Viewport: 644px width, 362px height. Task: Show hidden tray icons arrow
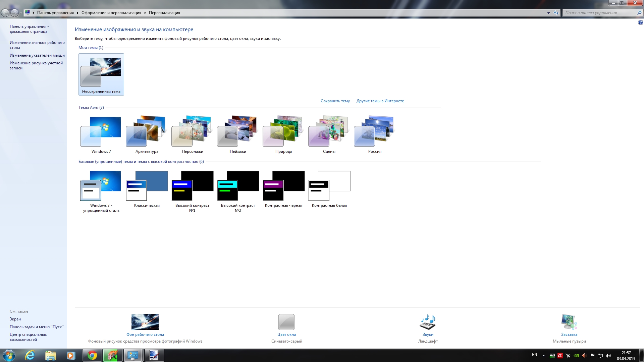coord(544,356)
